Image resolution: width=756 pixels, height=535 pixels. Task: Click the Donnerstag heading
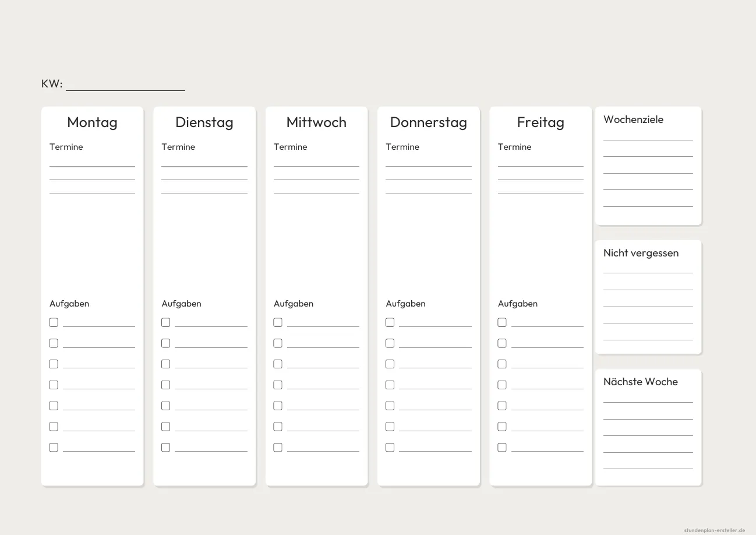click(429, 122)
